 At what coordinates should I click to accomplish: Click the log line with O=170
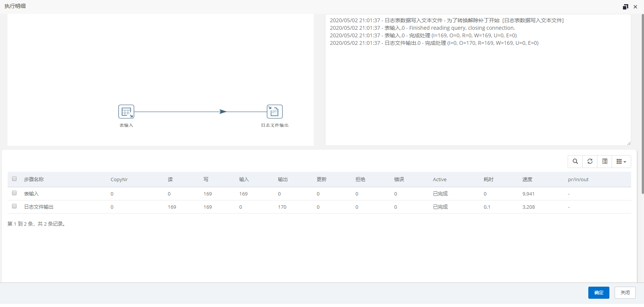(x=434, y=43)
